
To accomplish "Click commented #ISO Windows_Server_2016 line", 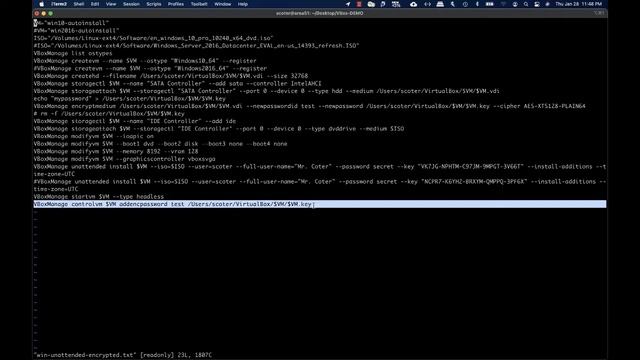I will click(196, 46).
